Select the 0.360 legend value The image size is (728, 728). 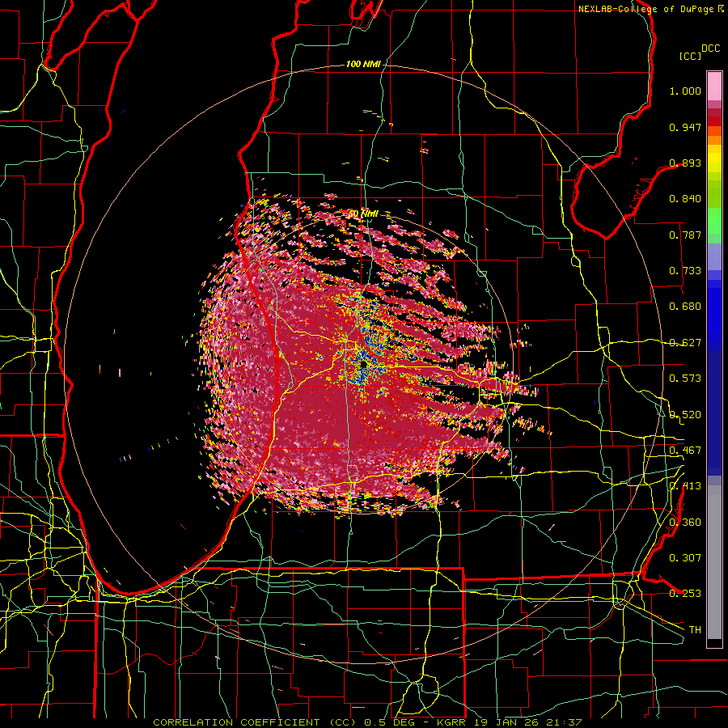(x=685, y=523)
